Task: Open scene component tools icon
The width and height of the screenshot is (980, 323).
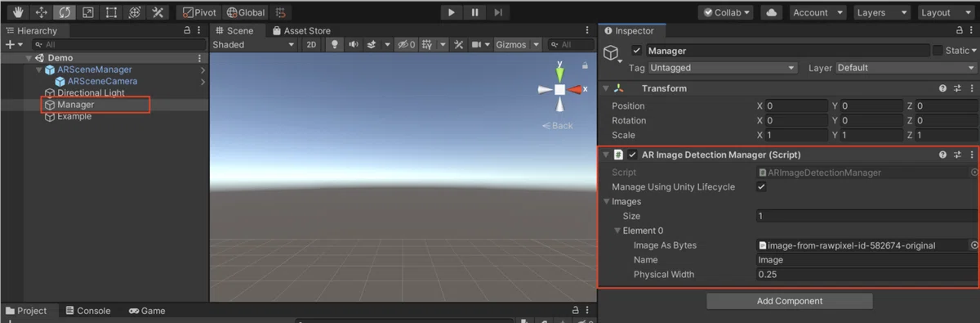Action: click(459, 45)
